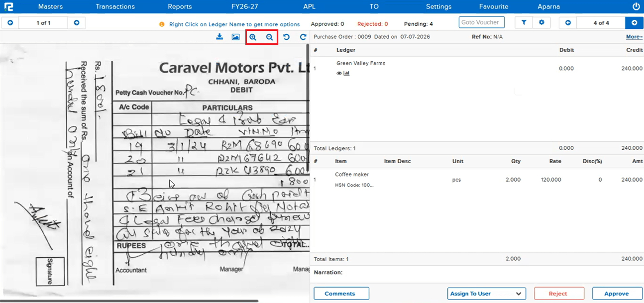Open Green Valley Farms chart icon

click(x=346, y=73)
